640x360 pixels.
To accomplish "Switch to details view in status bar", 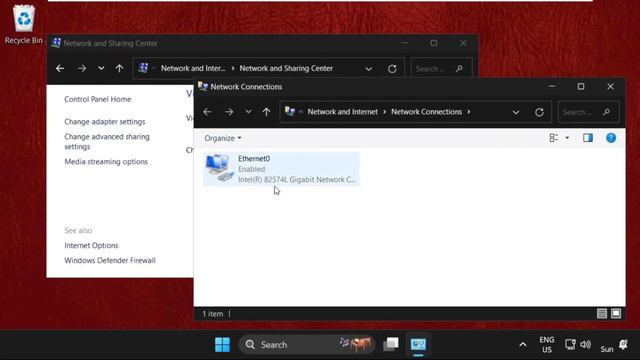I will tap(602, 313).
